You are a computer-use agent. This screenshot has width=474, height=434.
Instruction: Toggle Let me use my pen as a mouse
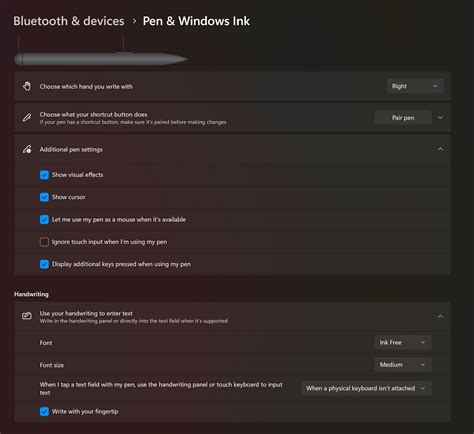pos(44,219)
